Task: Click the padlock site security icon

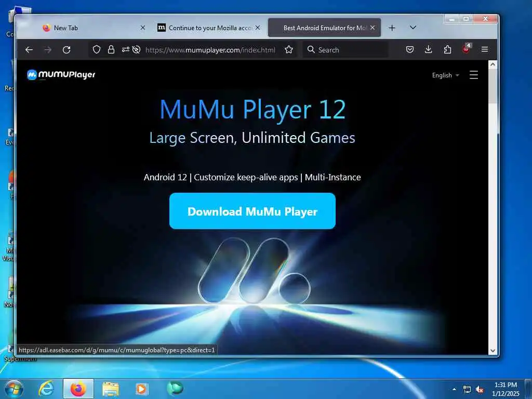Action: click(111, 49)
